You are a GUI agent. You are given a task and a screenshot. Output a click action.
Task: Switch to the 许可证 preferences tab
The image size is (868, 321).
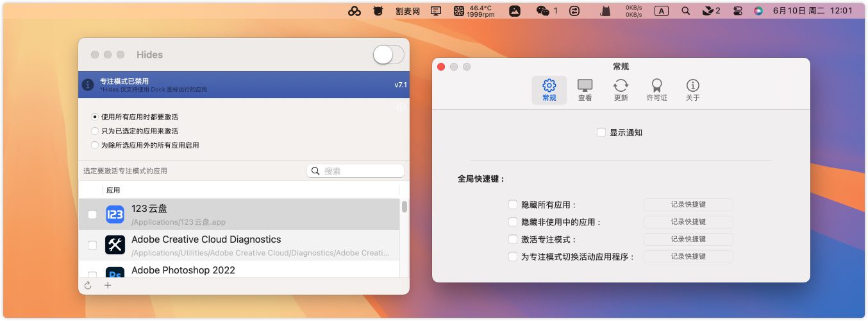(x=656, y=90)
